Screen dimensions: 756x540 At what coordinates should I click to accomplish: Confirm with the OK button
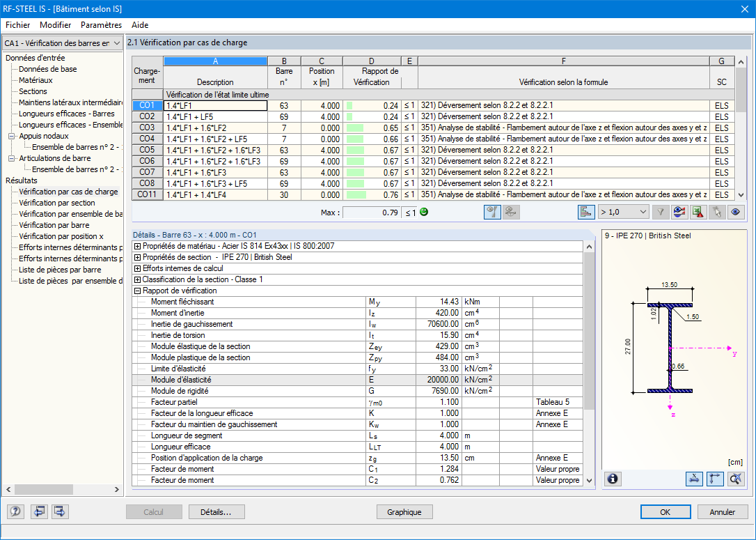tap(666, 512)
